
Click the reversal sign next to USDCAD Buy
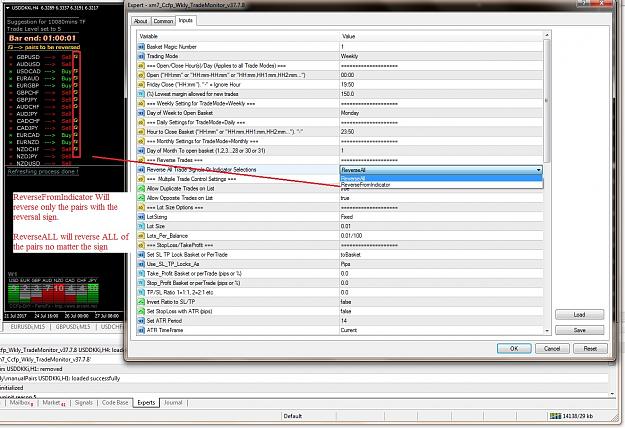point(76,71)
